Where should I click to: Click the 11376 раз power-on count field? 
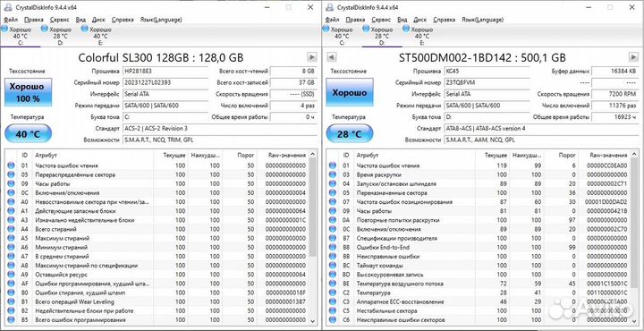(x=615, y=106)
